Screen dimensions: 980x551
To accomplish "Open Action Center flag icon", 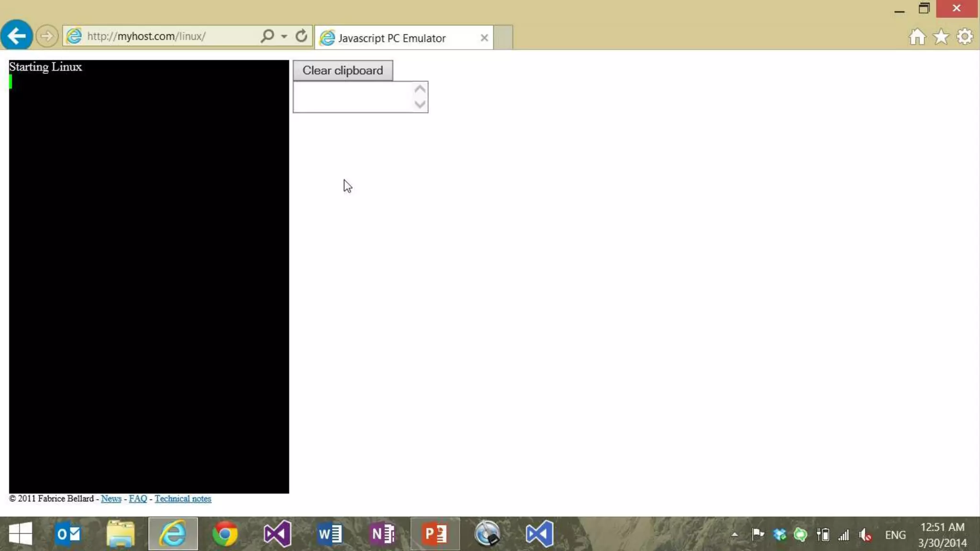I will point(758,534).
